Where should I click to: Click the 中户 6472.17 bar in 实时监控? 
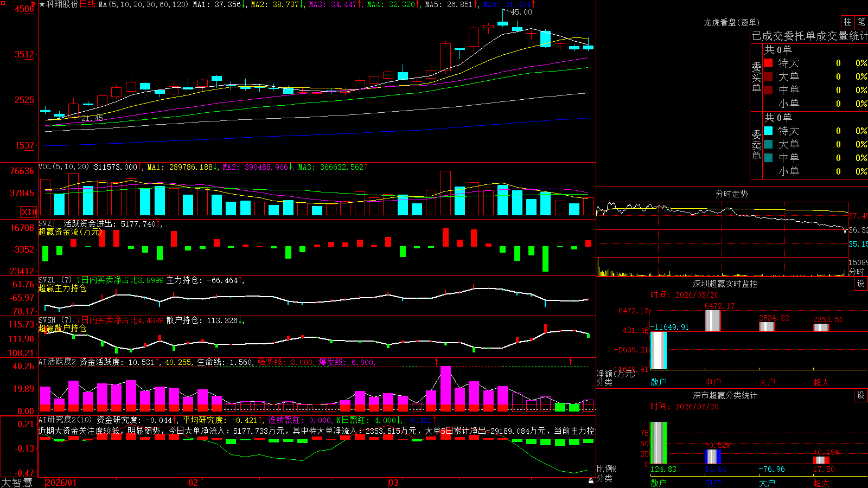[713, 320]
